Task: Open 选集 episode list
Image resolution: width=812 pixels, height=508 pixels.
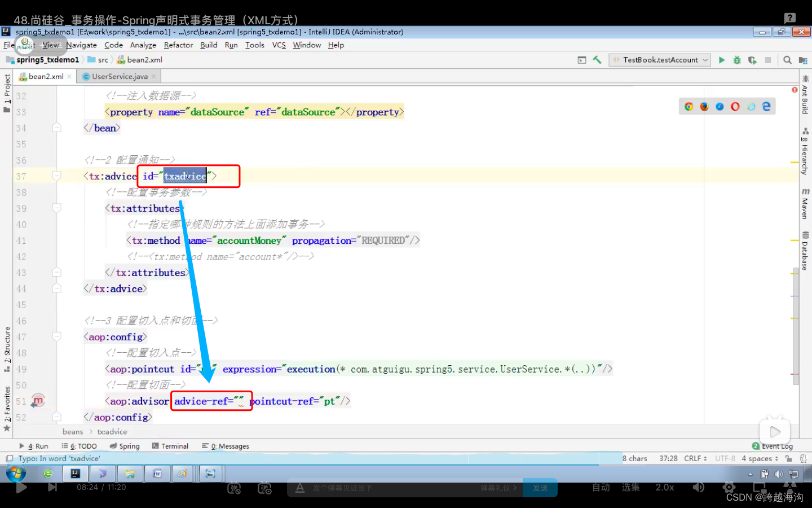Action: click(x=630, y=487)
